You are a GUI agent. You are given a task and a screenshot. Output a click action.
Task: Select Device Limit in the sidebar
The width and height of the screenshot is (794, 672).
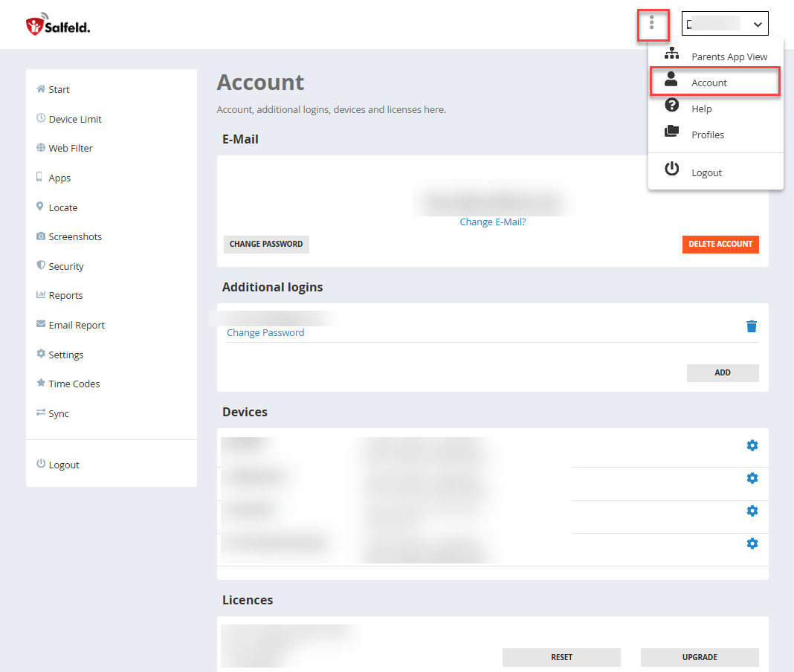click(75, 118)
